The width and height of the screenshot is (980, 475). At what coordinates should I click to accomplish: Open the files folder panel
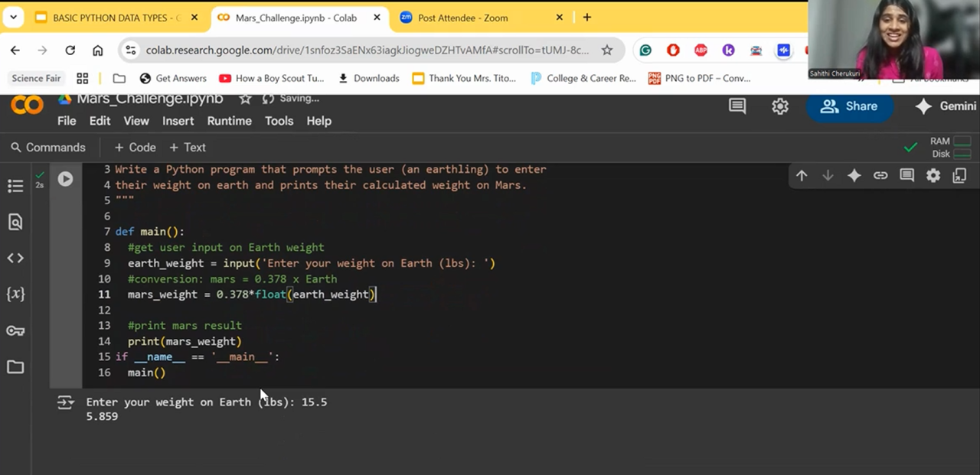tap(15, 367)
